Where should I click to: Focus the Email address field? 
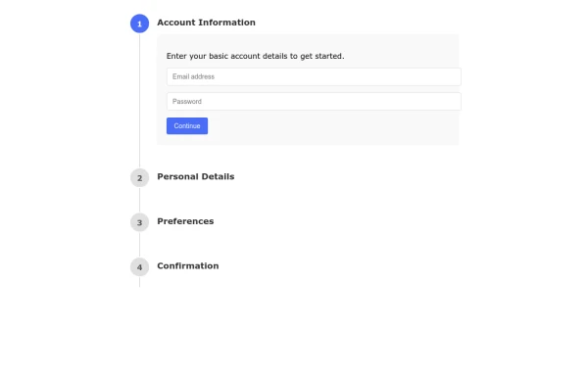[x=314, y=76]
